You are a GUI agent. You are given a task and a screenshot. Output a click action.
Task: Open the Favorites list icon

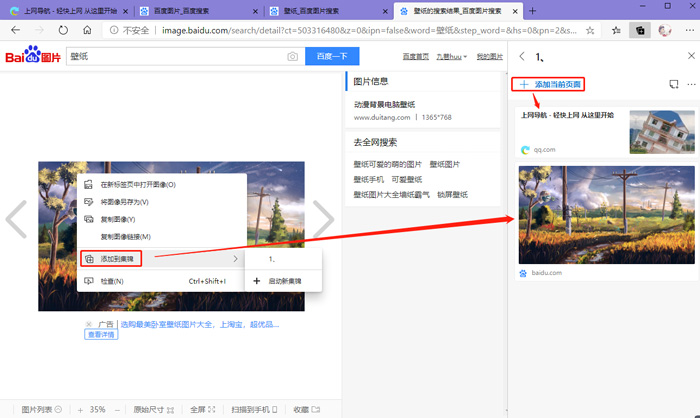coord(616,31)
